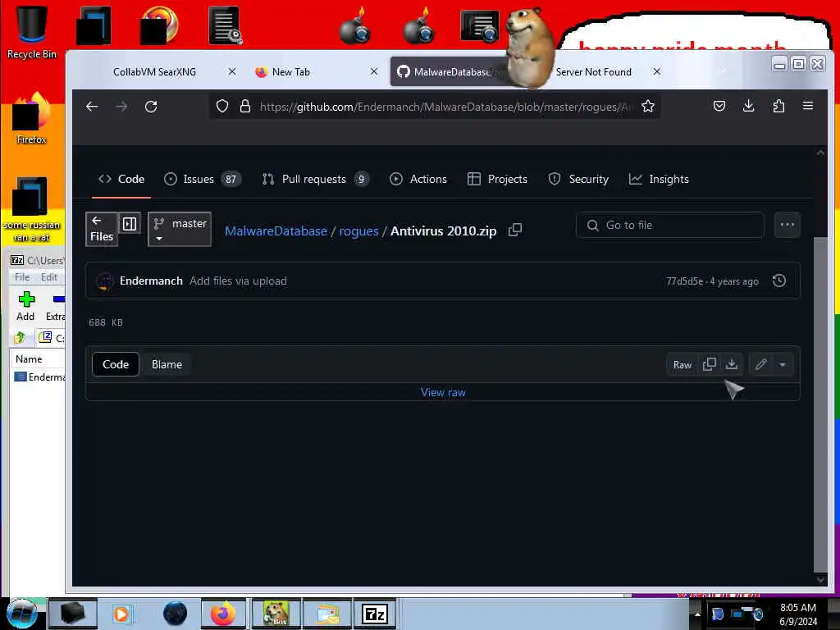Download the raw file icon
The image size is (840, 630).
(731, 364)
